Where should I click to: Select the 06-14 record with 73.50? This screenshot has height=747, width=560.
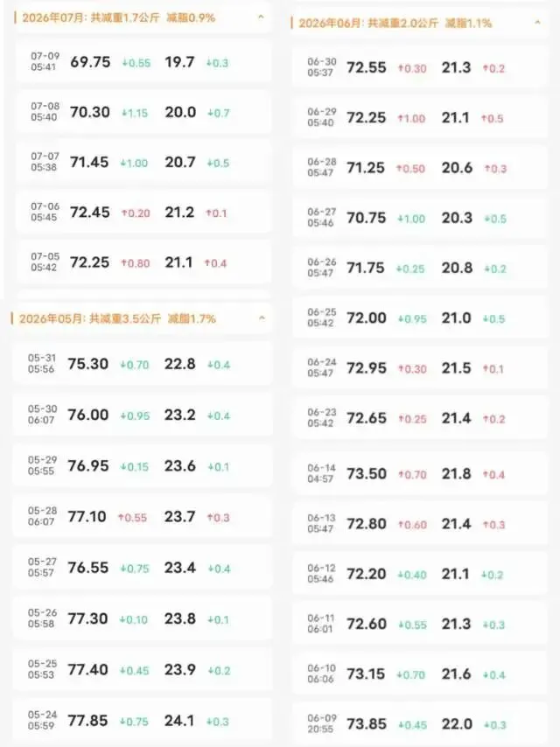(x=419, y=473)
